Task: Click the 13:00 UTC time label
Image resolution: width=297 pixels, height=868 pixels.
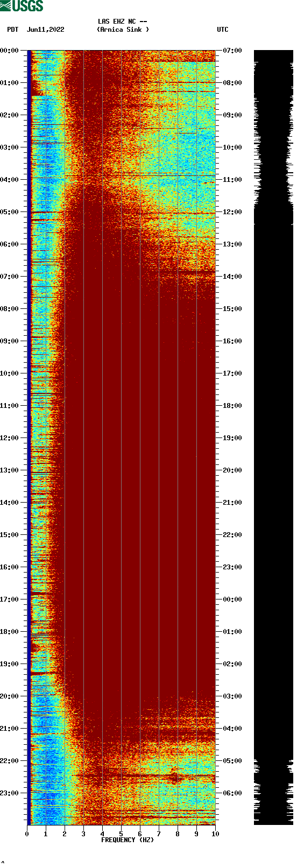Action: 232,244
